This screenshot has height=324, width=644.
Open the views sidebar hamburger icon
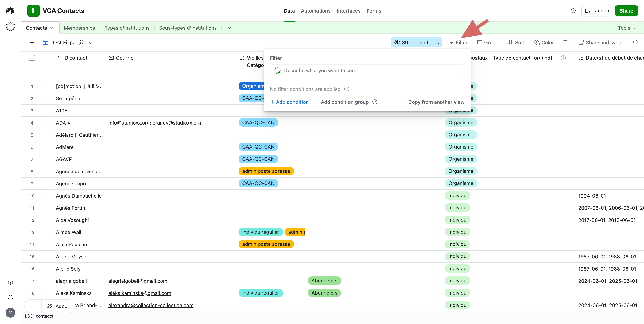click(x=32, y=43)
